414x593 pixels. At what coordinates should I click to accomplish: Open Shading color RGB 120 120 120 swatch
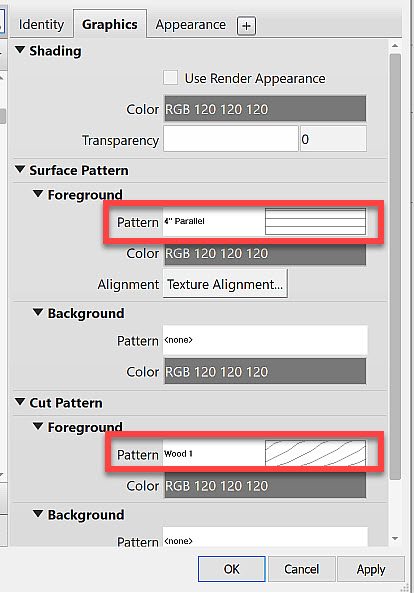point(265,109)
